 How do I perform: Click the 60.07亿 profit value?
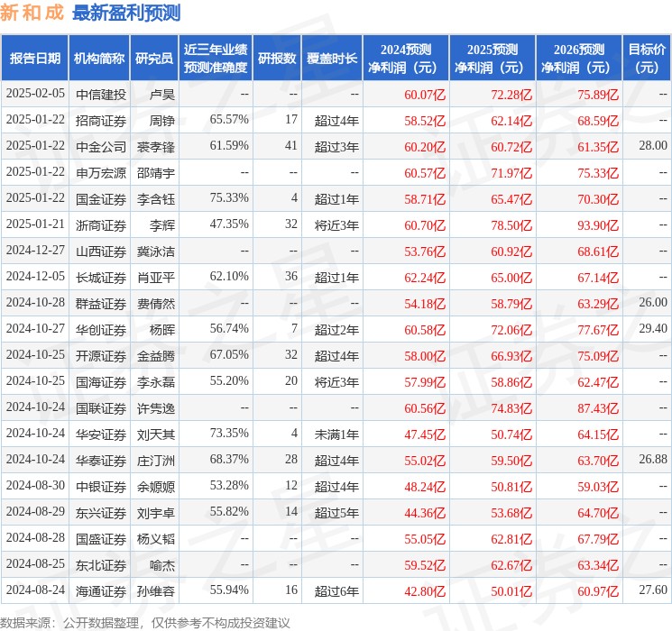point(425,95)
